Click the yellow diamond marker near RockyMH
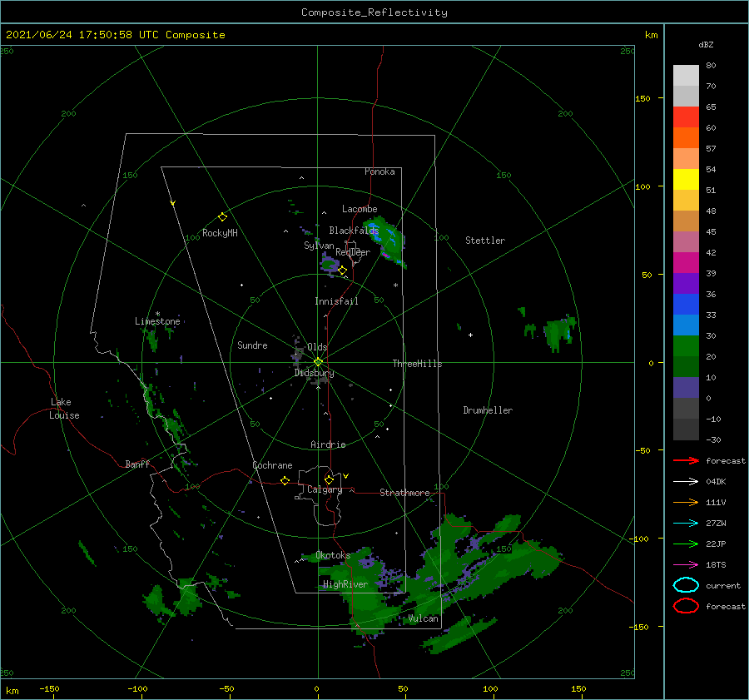Screen dimensions: 749x700 222,217
